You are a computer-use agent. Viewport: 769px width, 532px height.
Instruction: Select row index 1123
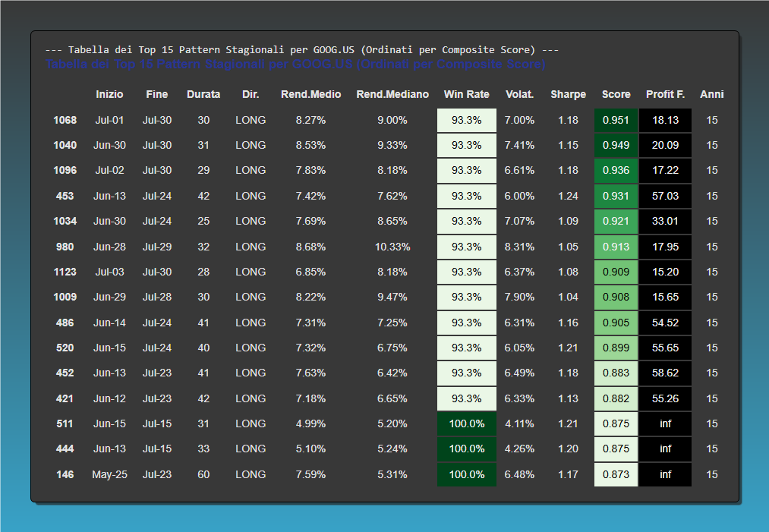(x=65, y=272)
